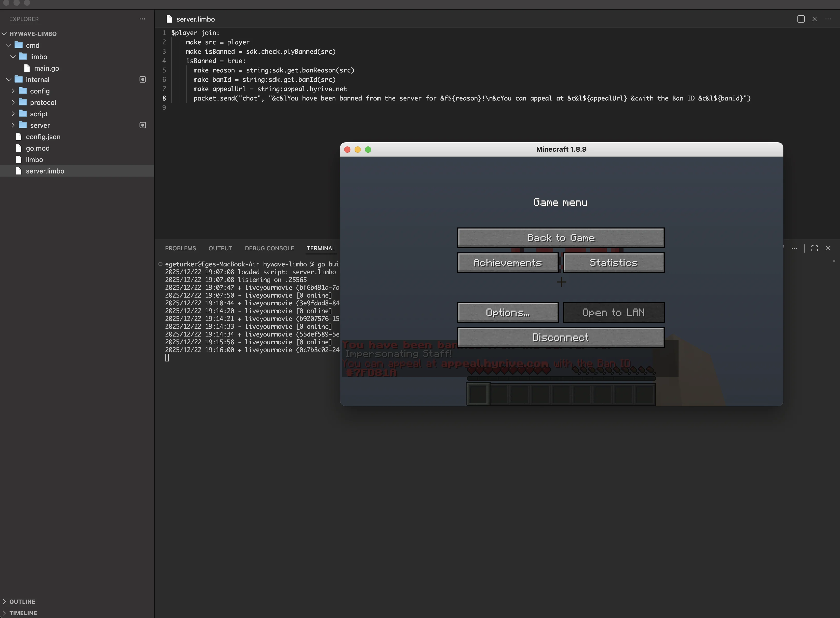Screen dimensions: 840x618
Task: Expand the config folder
Action: tap(13, 91)
